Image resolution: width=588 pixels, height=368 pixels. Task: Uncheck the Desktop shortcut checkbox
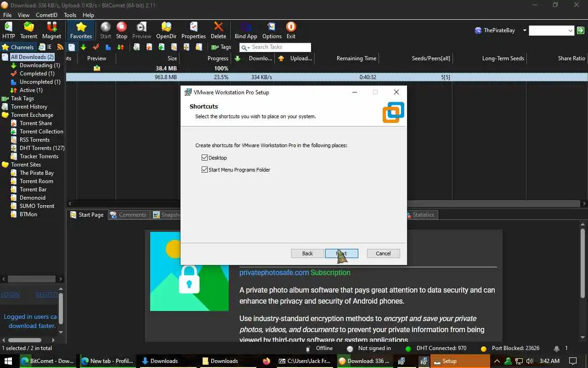[205, 158]
